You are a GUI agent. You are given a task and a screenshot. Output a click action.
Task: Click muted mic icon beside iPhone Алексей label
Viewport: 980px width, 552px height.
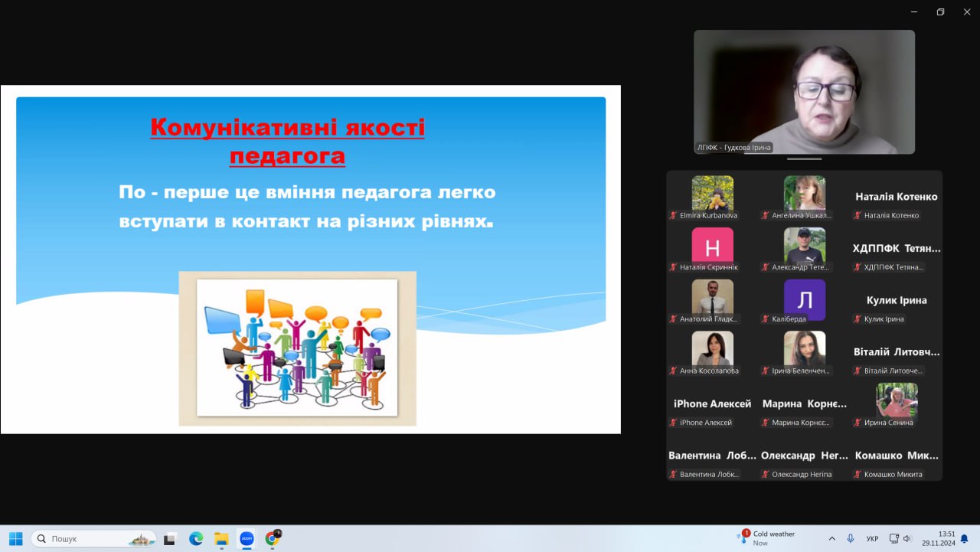(x=674, y=423)
